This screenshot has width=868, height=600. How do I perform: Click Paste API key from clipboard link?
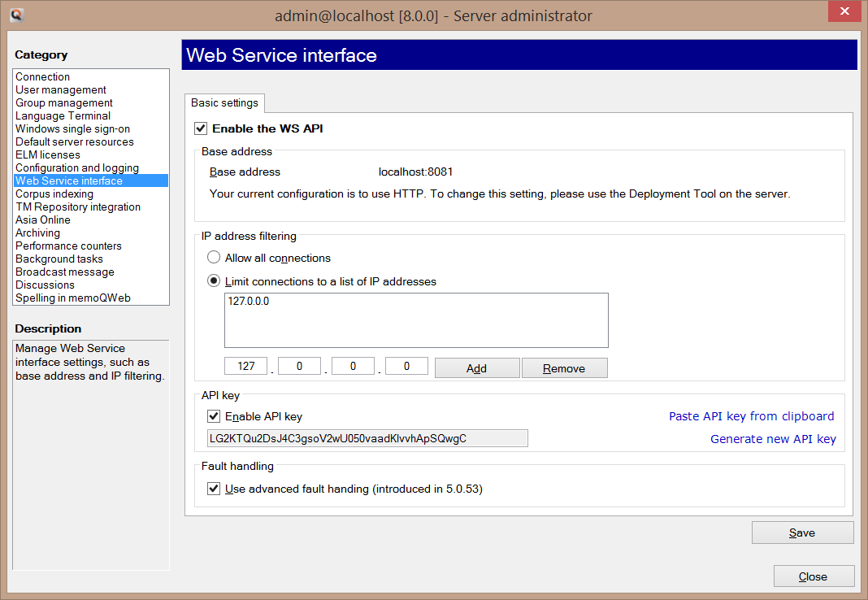[x=751, y=416]
